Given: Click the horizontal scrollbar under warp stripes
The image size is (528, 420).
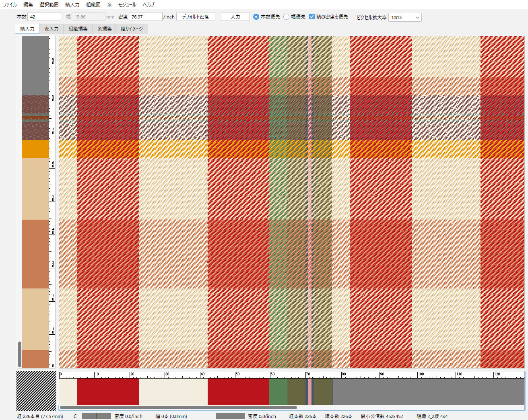Looking at the screenshot, I should [x=178, y=408].
